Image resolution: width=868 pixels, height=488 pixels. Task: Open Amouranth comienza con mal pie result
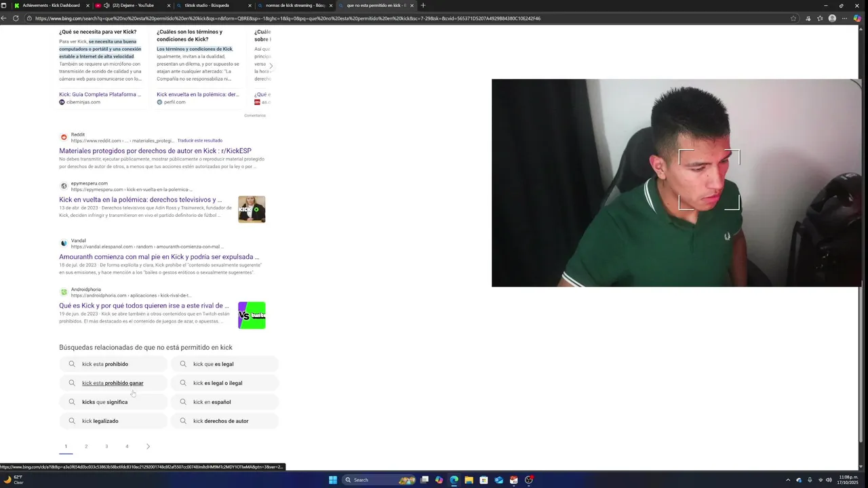point(159,257)
